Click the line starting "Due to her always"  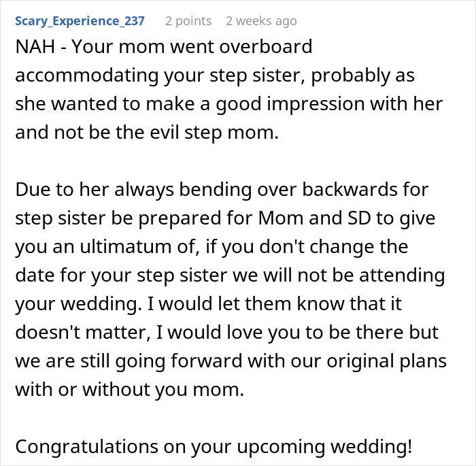(x=222, y=190)
